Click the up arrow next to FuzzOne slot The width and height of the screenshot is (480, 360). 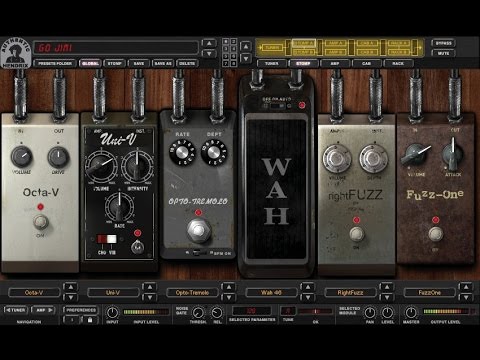[466, 287]
